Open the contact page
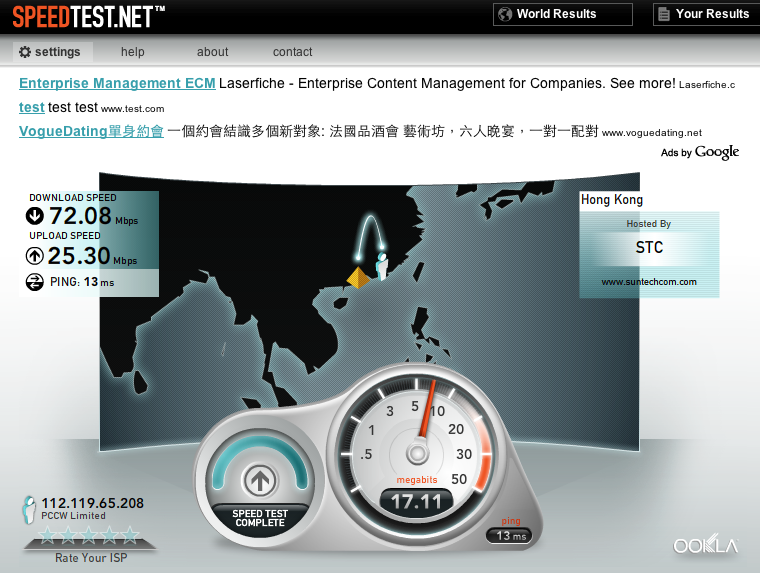The width and height of the screenshot is (760, 573). [292, 52]
